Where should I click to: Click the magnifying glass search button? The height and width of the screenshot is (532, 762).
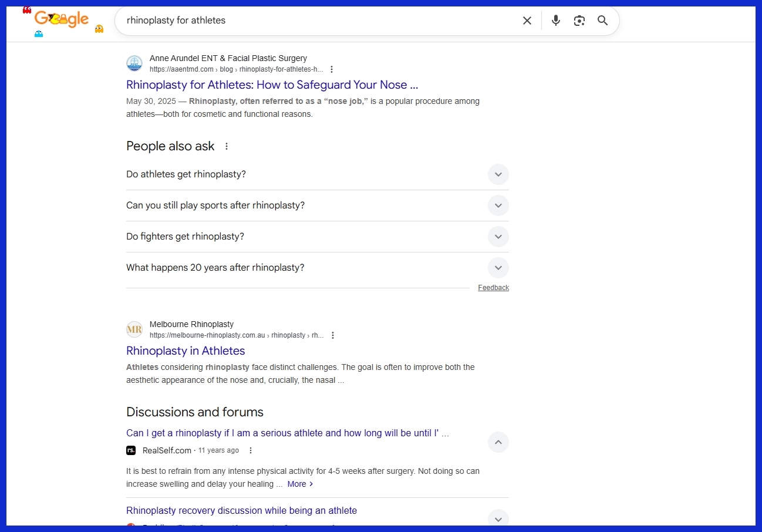coord(602,21)
